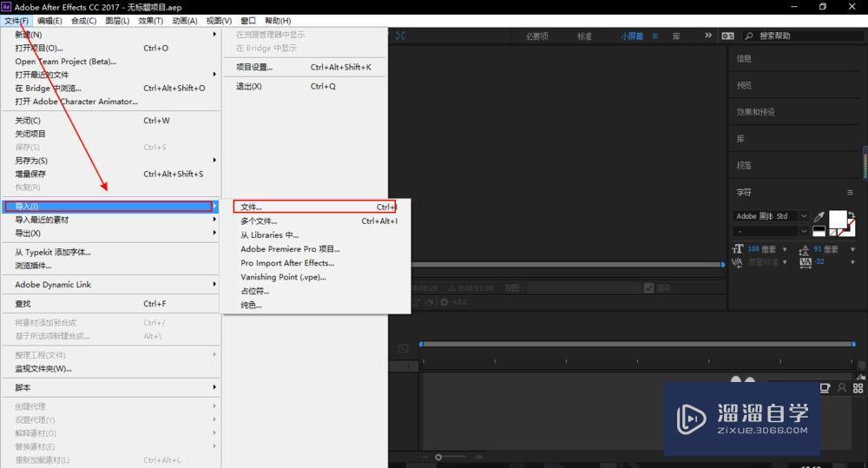
Task: Expand the 脚本 submenu
Action: click(214, 387)
